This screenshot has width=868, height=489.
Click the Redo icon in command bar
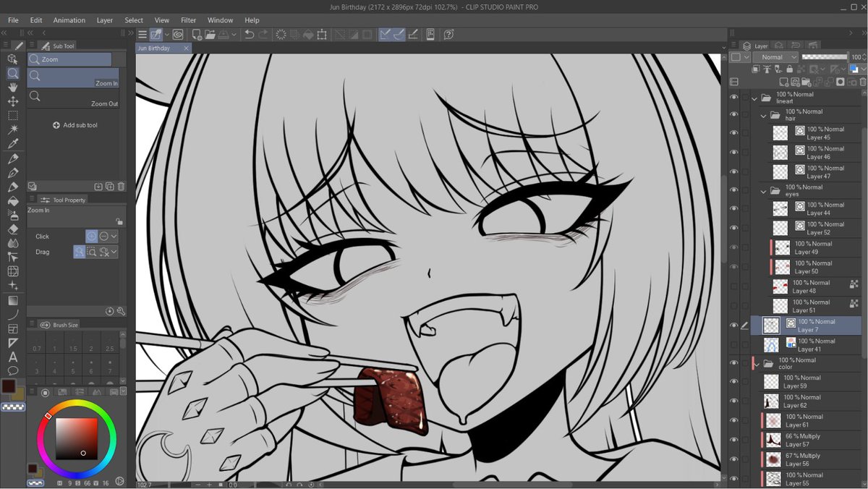(263, 34)
